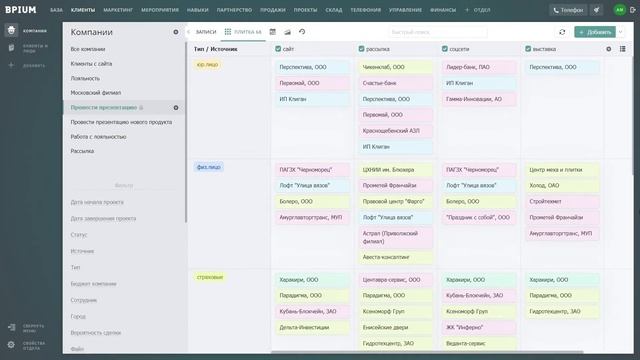Select Клиенты с сайта view
The image size is (640, 360).
[x=91, y=64]
